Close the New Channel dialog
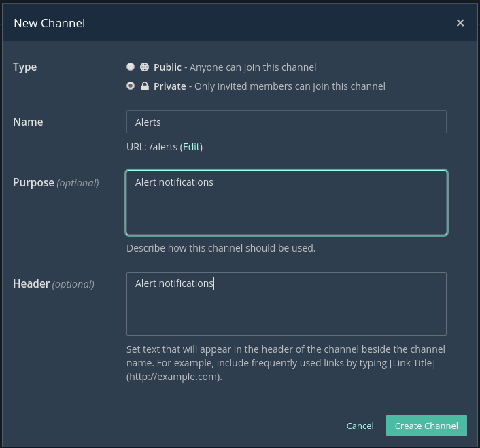 click(460, 23)
